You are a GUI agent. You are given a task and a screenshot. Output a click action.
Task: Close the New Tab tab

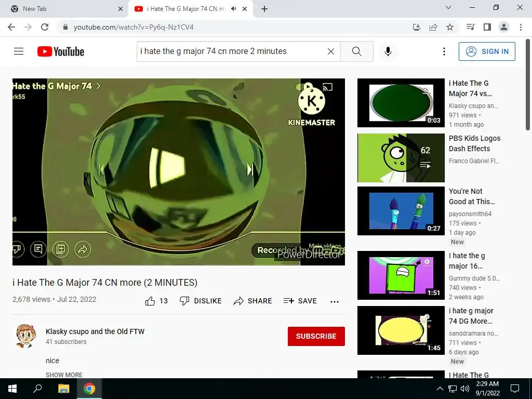[x=121, y=9]
